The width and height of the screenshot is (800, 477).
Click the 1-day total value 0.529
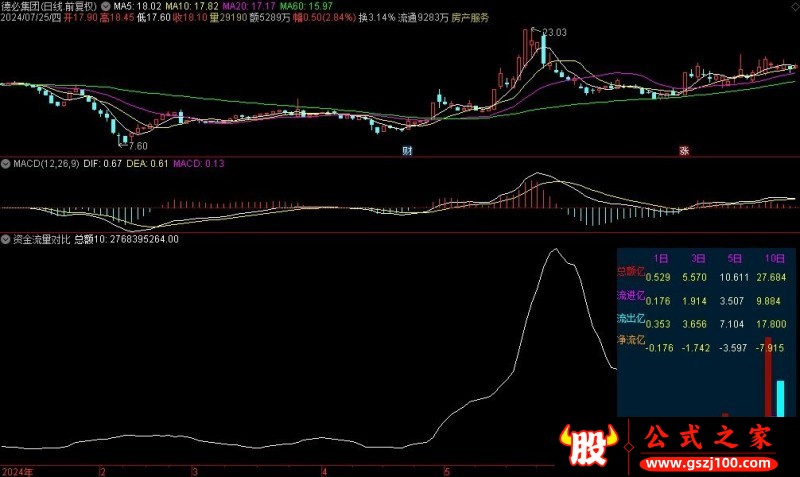658,278
